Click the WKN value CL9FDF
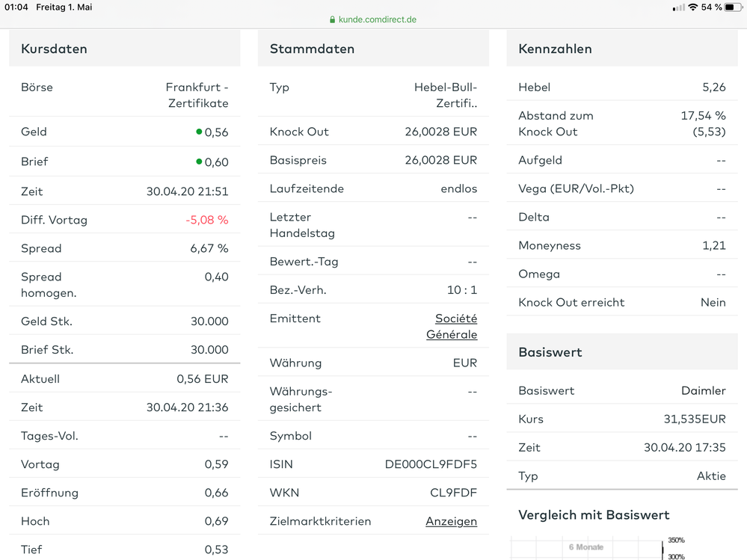 453,493
